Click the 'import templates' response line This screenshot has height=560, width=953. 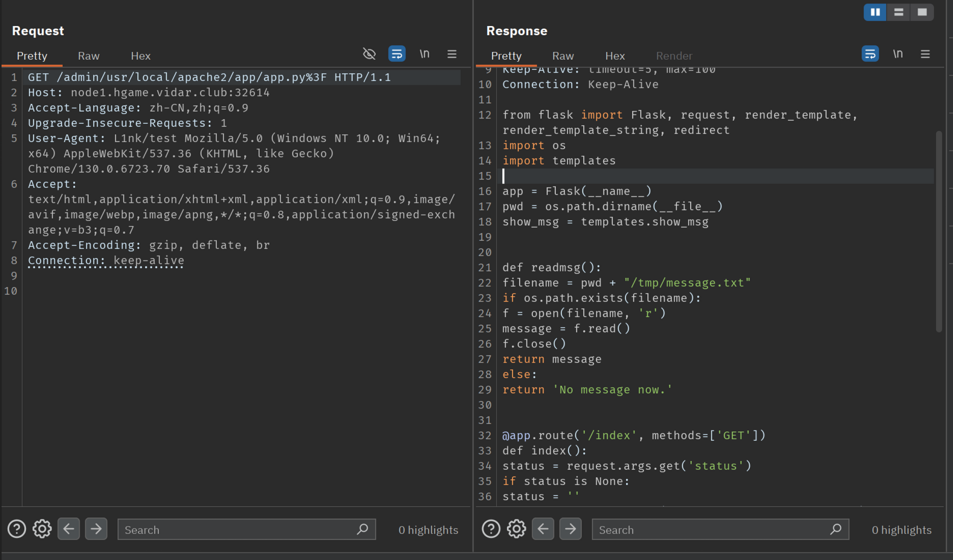(x=559, y=161)
